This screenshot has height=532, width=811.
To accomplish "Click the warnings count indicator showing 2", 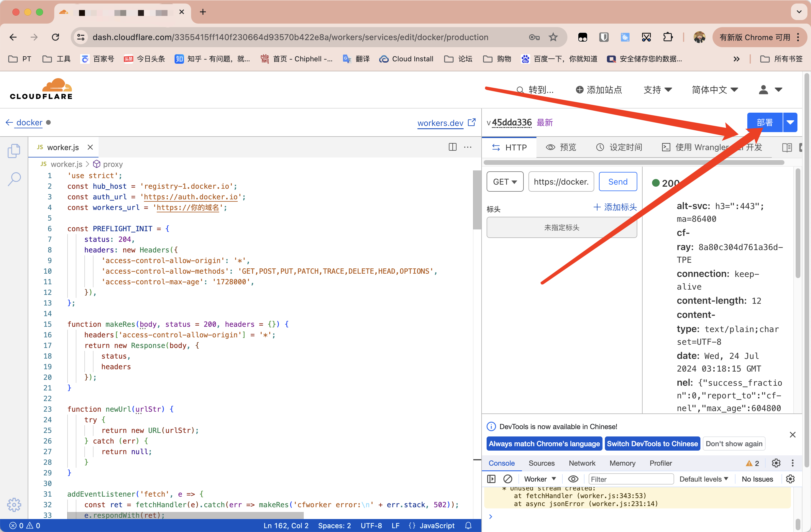I will tap(752, 463).
